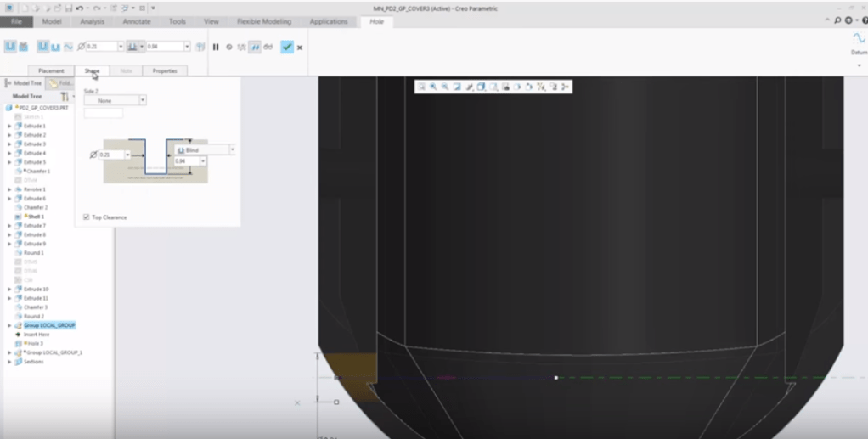Expand the Revolve 1 tree node

pos(9,189)
